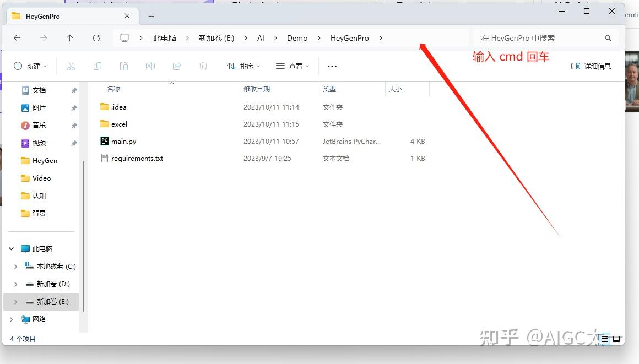Click the Delete trash icon
Image resolution: width=639 pixels, height=364 pixels.
pyautogui.click(x=203, y=66)
